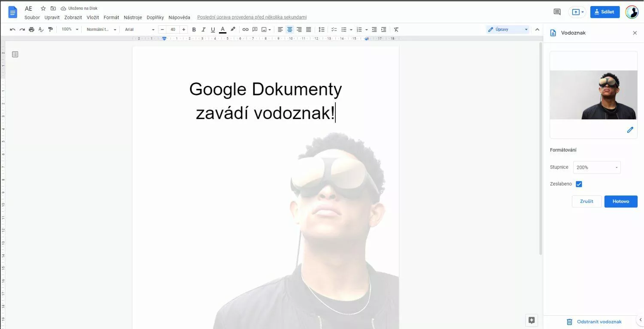The image size is (644, 329).
Task: Open the Explore button at bottom right
Action: pyautogui.click(x=532, y=320)
